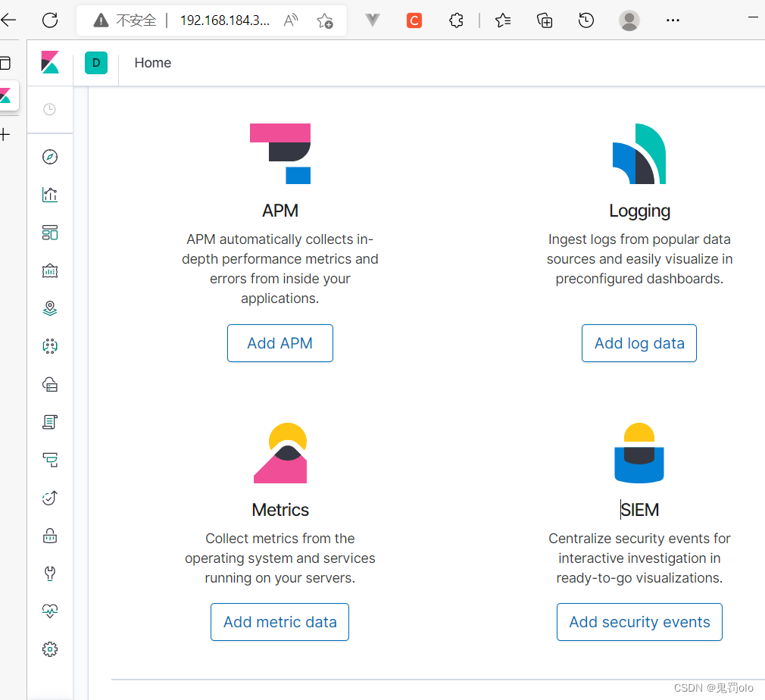Open Maps icon in sidebar
The width and height of the screenshot is (765, 700).
[50, 308]
